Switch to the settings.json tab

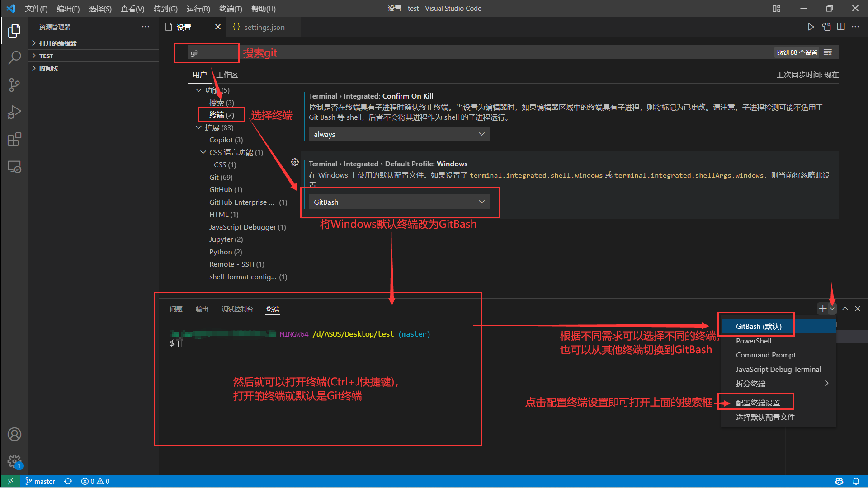tap(264, 27)
